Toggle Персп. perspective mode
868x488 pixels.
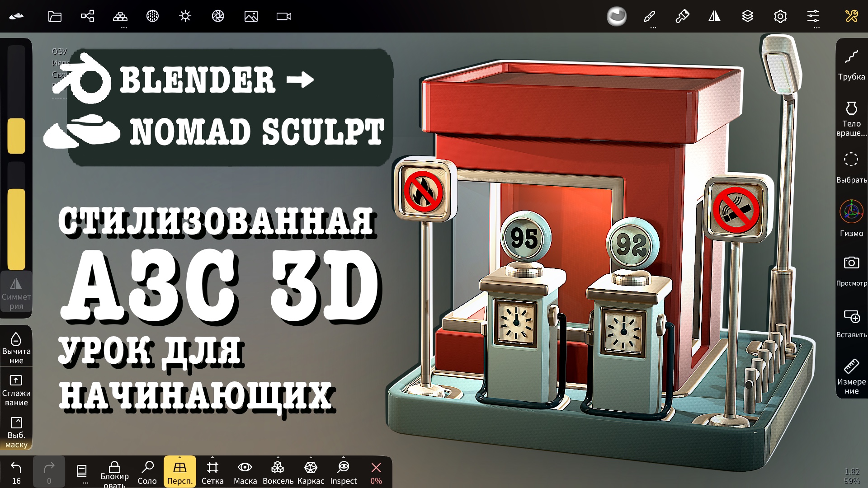click(179, 471)
